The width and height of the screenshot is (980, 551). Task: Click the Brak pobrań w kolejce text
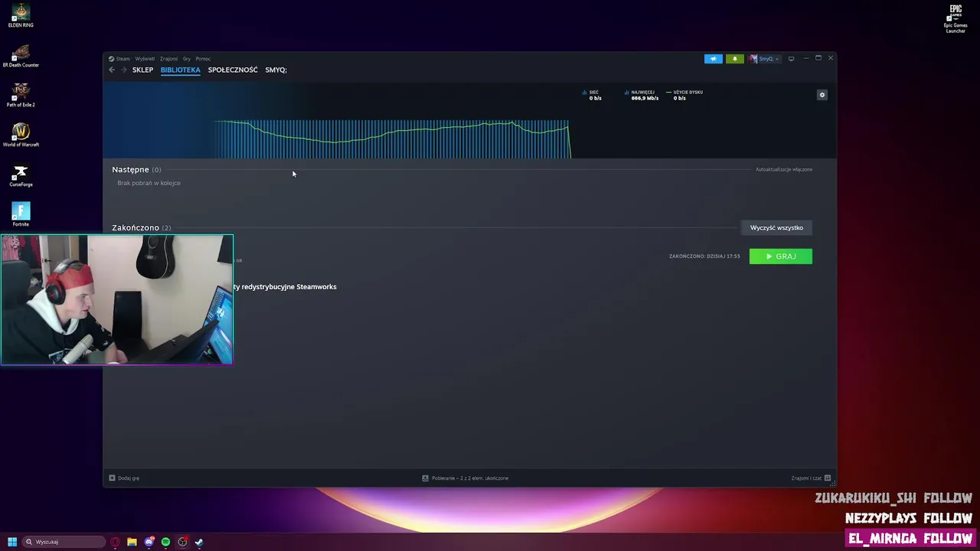tap(149, 184)
